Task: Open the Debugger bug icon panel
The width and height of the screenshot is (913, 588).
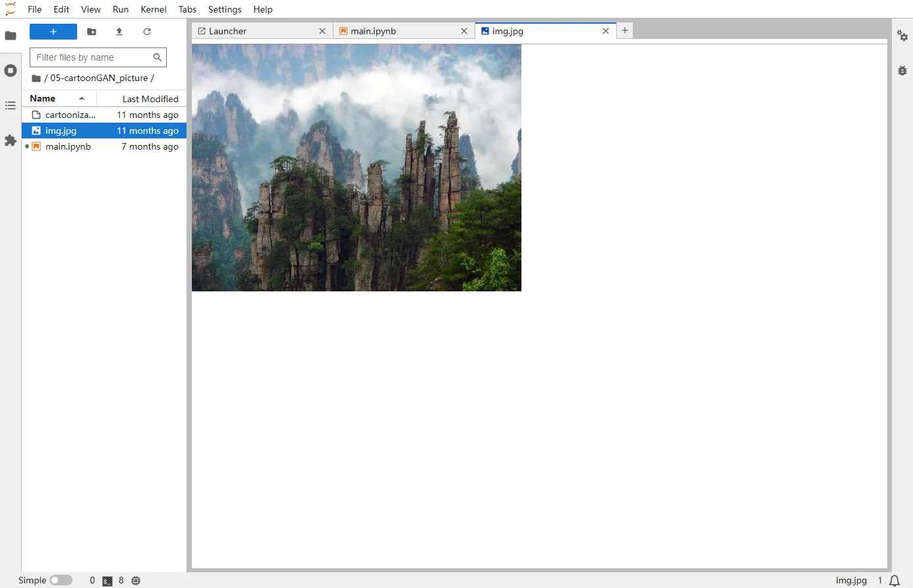Action: pyautogui.click(x=902, y=71)
